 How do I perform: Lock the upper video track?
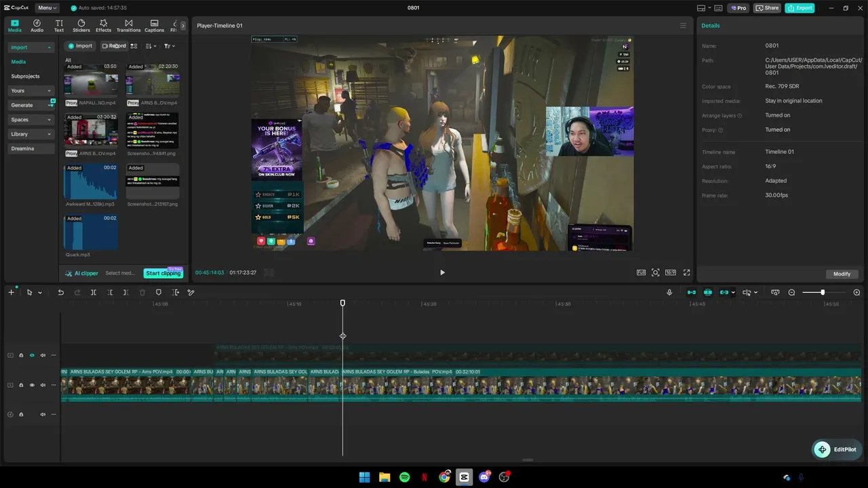click(x=21, y=355)
